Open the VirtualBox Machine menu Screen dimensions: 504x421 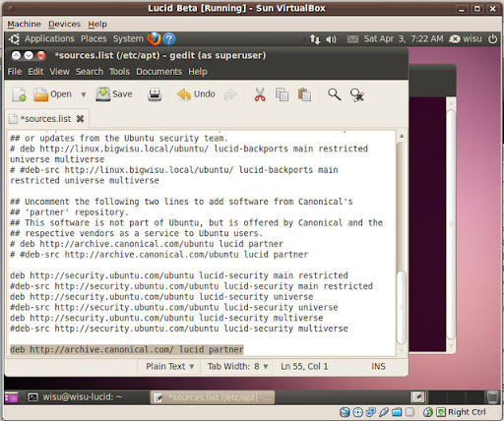pyautogui.click(x=24, y=24)
